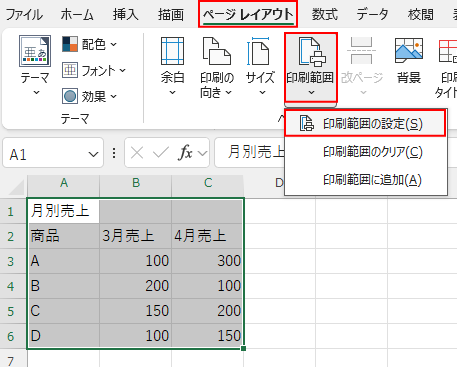Switch to the 校閲 tab
Image resolution: width=457 pixels, height=367 pixels.
click(x=421, y=15)
